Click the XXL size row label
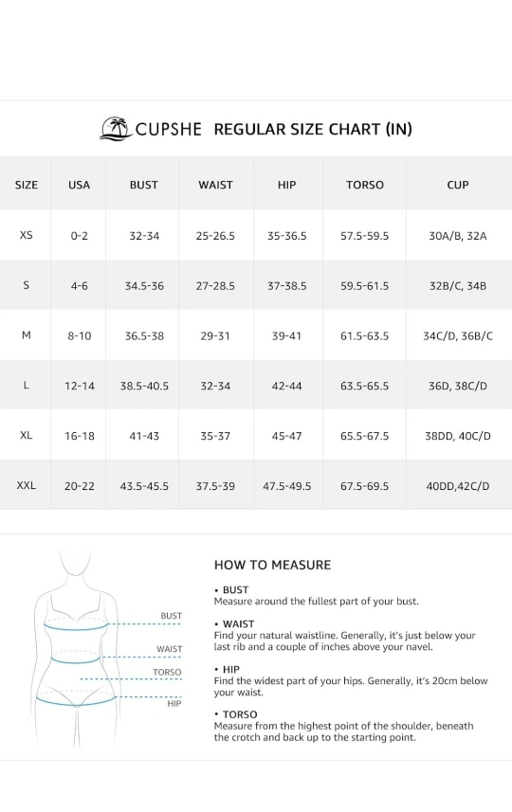 click(26, 486)
